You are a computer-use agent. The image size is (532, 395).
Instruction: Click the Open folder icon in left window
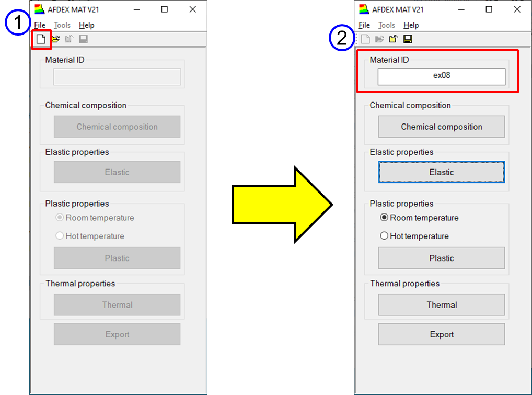tap(55, 39)
